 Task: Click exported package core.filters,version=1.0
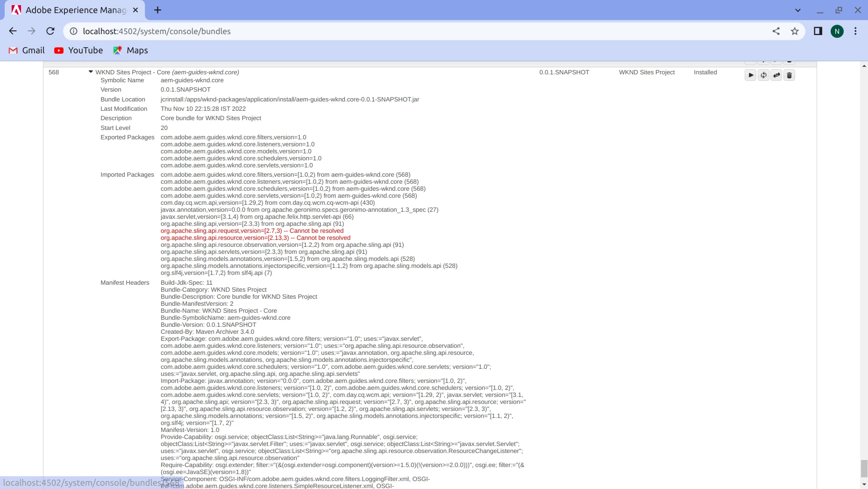pos(234,137)
